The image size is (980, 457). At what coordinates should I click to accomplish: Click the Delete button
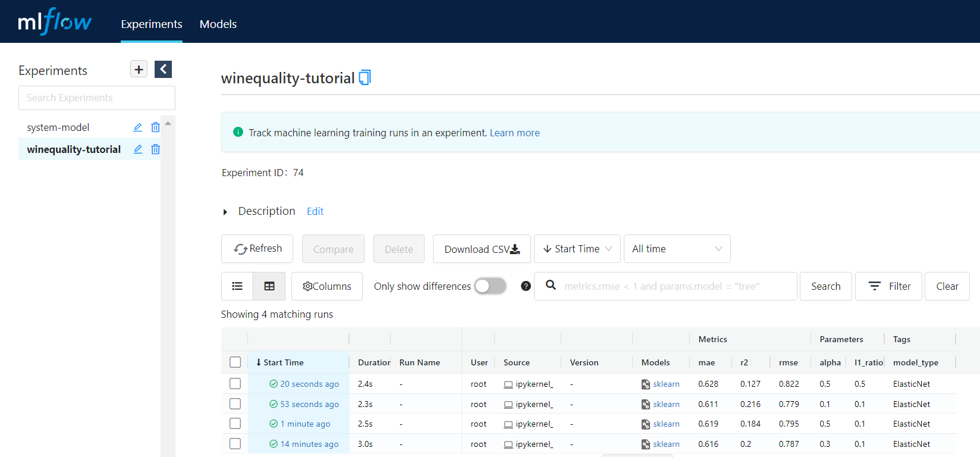(x=399, y=249)
